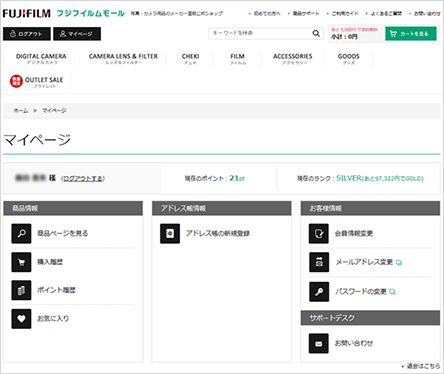
Task: Click the ポイント履歴 link text
Action: [56, 290]
